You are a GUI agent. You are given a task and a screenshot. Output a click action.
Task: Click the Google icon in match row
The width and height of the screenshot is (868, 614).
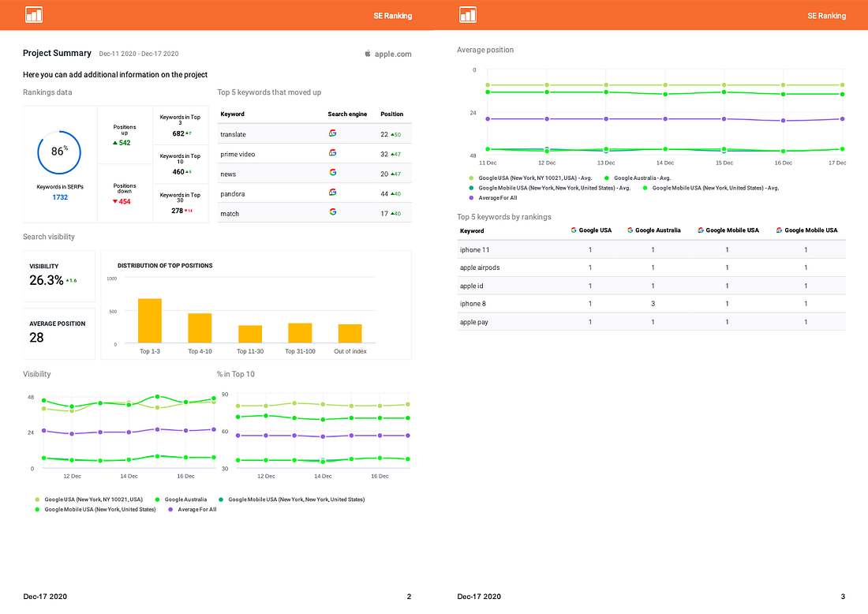(x=333, y=212)
